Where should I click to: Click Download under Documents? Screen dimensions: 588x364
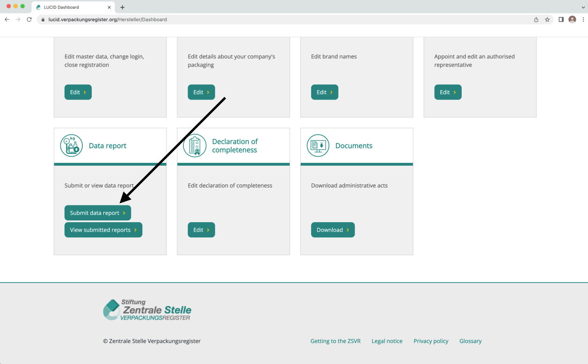pos(333,230)
